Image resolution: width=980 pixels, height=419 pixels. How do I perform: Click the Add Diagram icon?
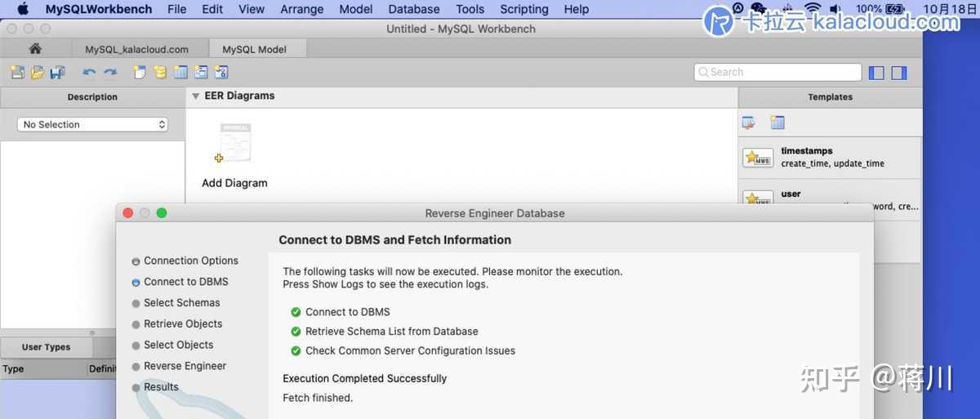coord(234,145)
